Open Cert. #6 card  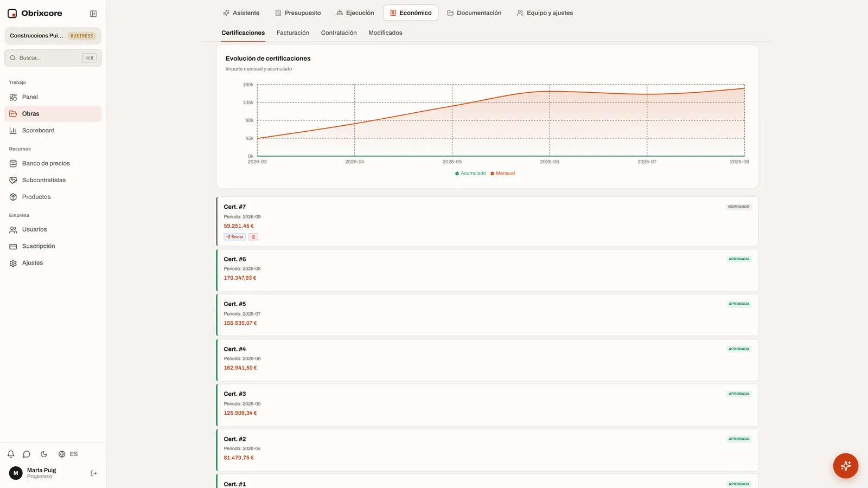click(487, 270)
